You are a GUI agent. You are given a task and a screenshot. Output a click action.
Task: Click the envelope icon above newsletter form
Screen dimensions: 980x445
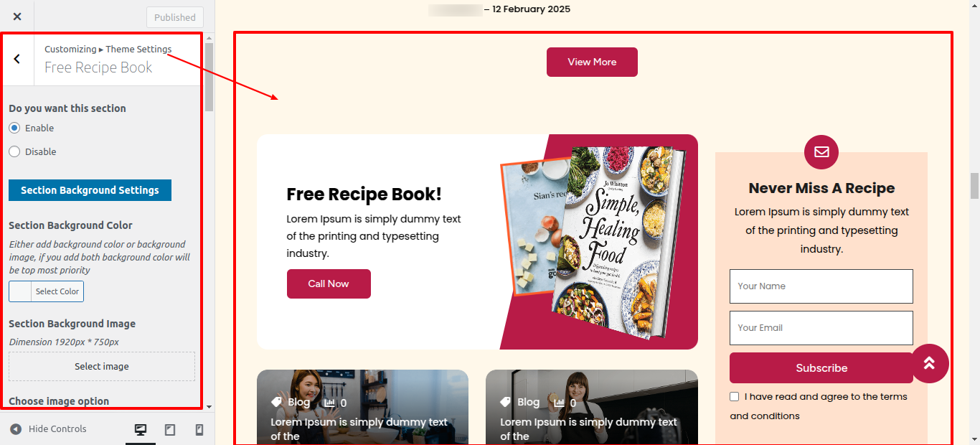pos(821,152)
